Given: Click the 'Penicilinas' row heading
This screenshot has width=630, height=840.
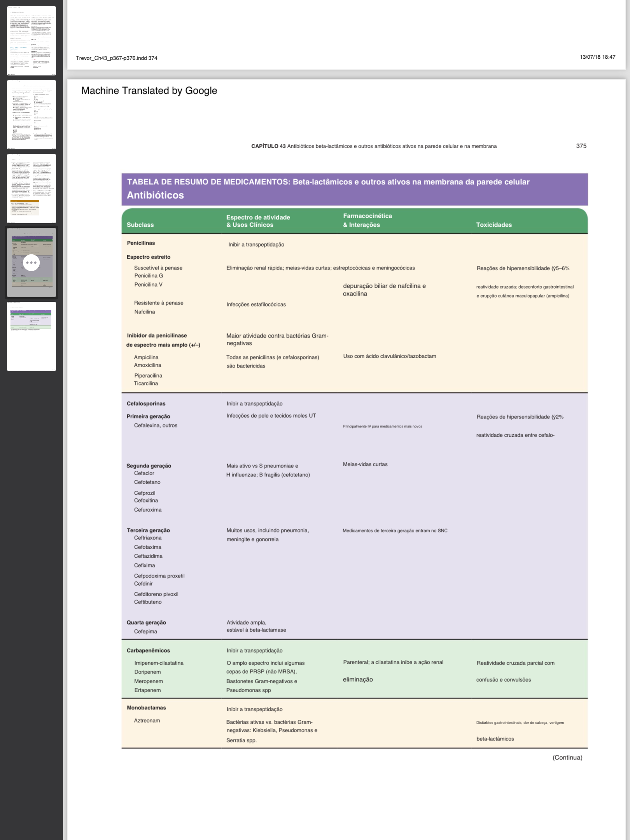Looking at the screenshot, I should point(141,243).
